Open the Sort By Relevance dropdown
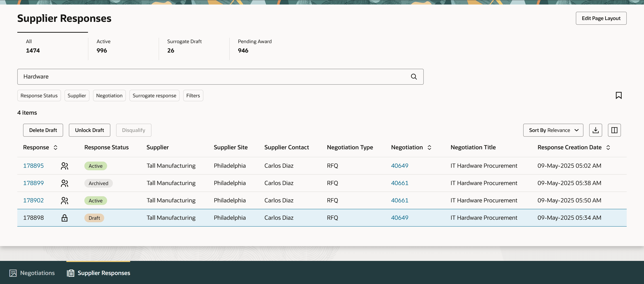The image size is (644, 284). [553, 130]
